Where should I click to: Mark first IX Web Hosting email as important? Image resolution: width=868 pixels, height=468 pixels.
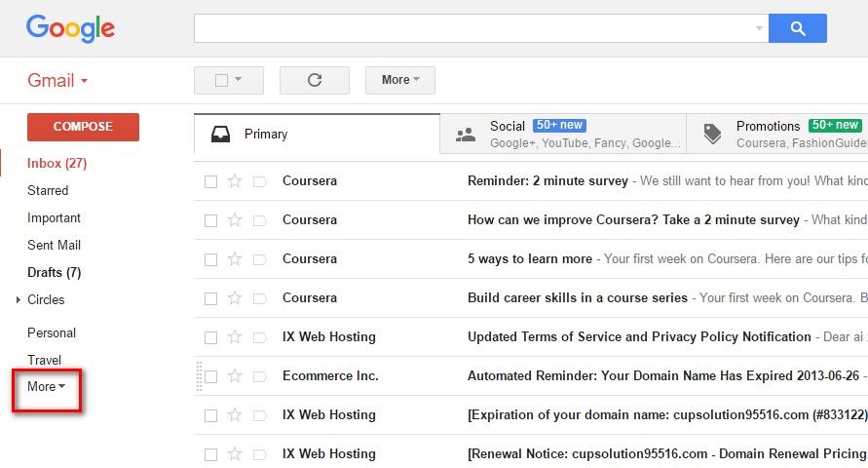259,337
